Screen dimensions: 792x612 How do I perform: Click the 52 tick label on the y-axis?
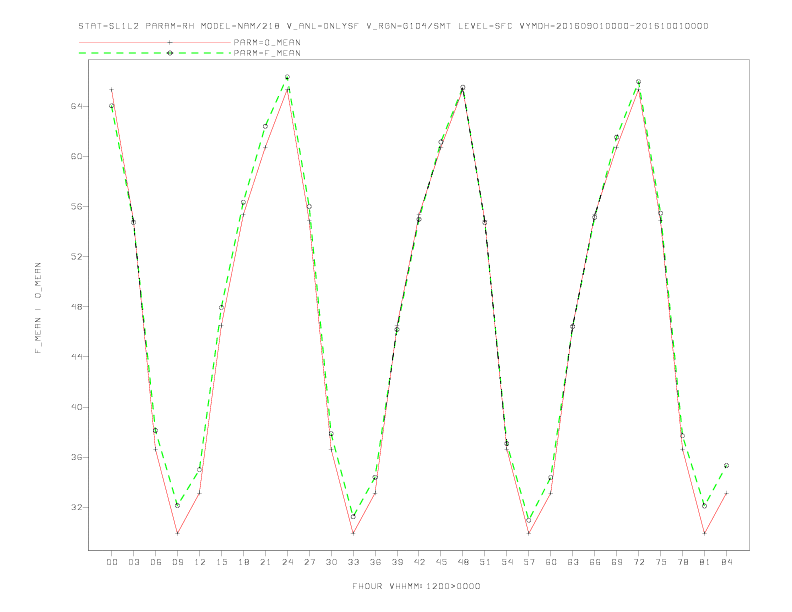pos(77,257)
